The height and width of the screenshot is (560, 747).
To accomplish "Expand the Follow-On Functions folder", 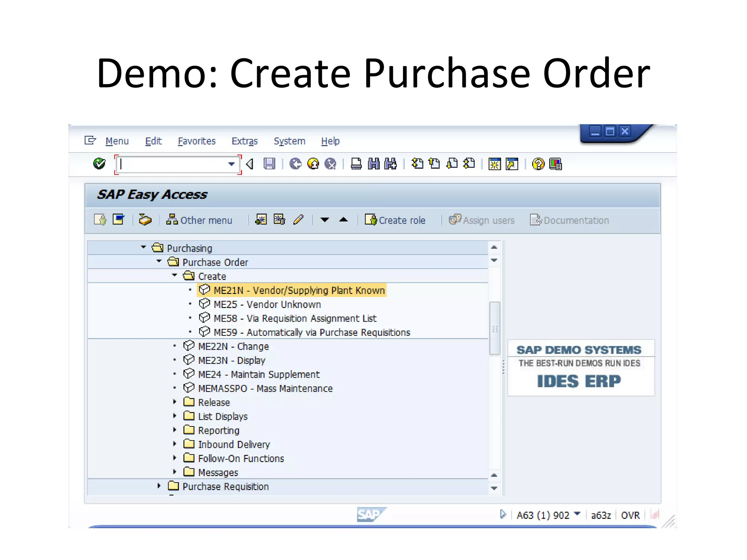I will (x=175, y=458).
